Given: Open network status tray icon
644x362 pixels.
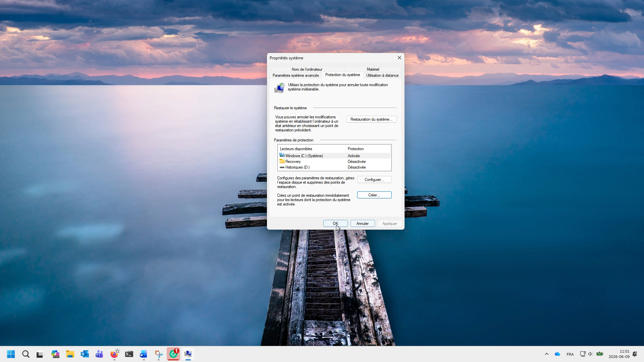Looking at the screenshot, I should pos(583,354).
